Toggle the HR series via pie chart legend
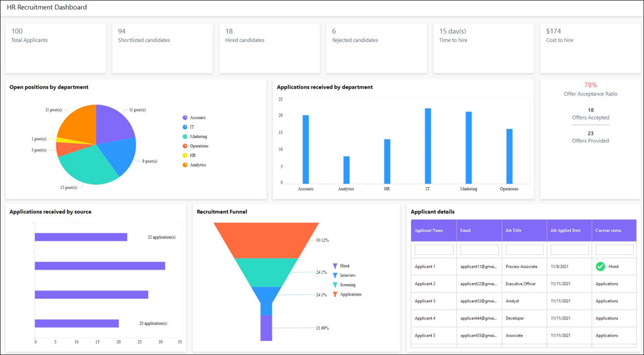This screenshot has width=644, height=355. point(185,155)
